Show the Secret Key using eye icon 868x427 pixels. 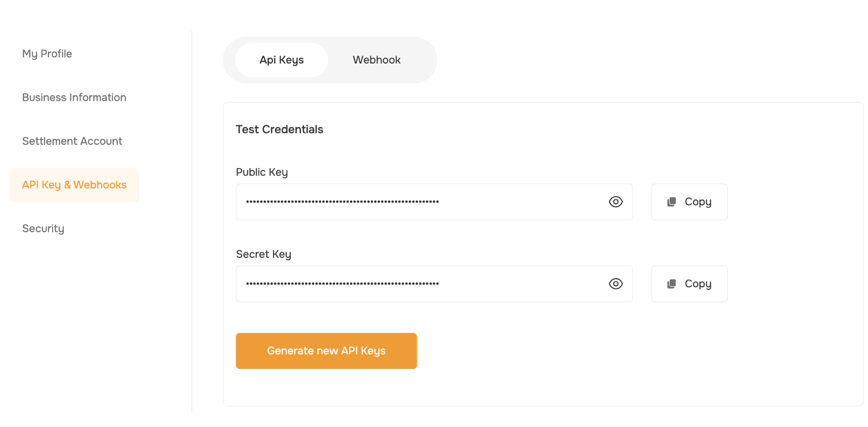coord(616,284)
